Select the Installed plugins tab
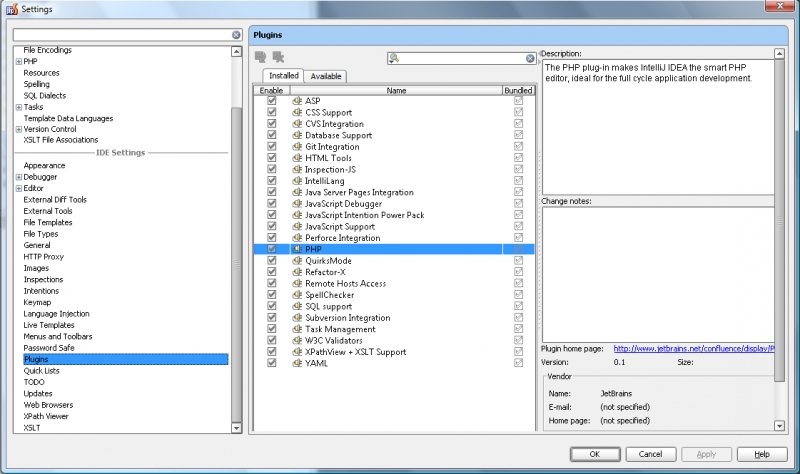Screen dimensions: 800x474 pos(284,76)
